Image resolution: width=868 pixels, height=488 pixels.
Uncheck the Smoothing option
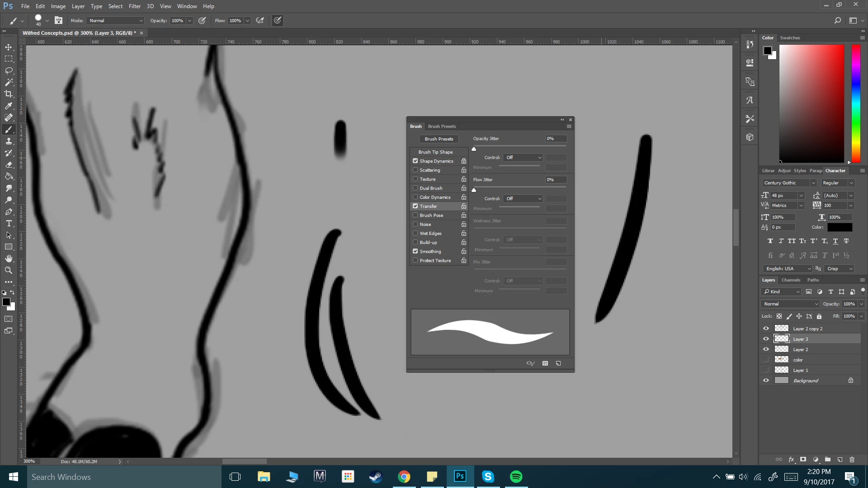tap(415, 251)
